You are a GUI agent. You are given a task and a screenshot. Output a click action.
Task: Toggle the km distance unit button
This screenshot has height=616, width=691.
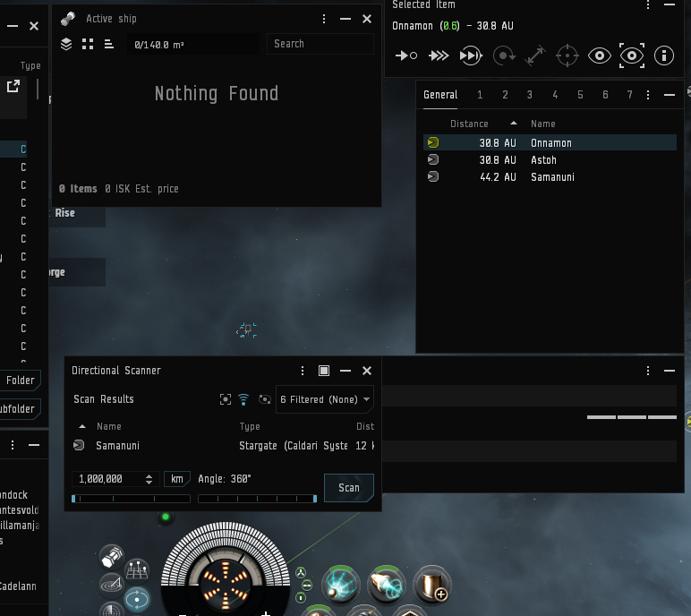coord(177,479)
